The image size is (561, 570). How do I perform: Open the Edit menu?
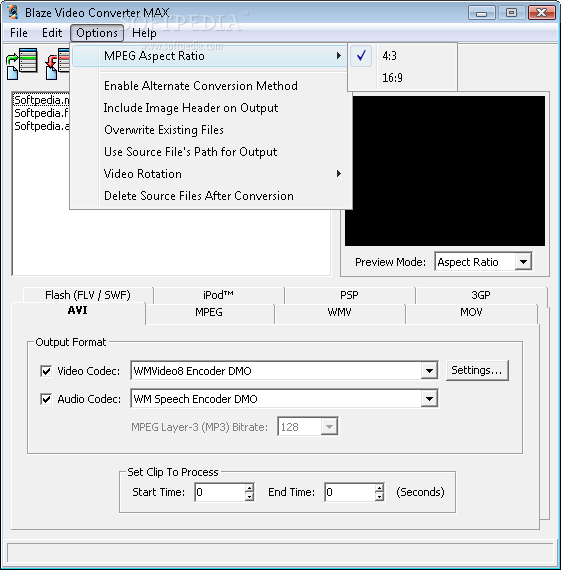[x=52, y=33]
